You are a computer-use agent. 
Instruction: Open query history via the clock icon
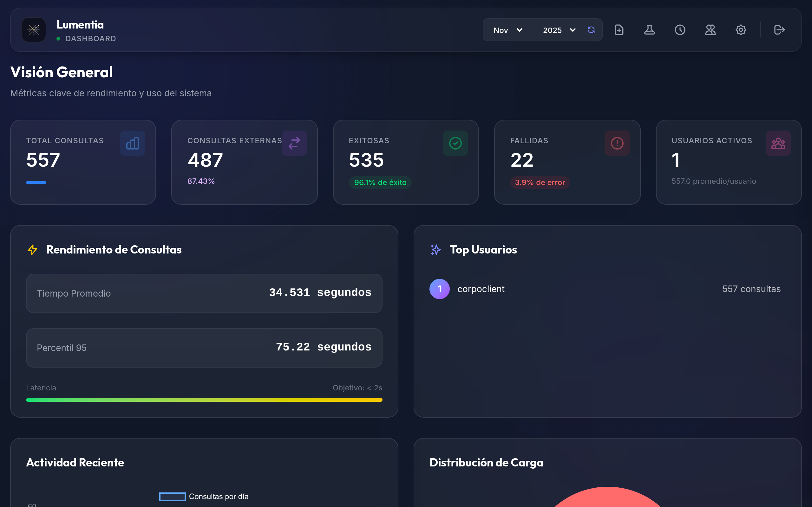point(680,30)
